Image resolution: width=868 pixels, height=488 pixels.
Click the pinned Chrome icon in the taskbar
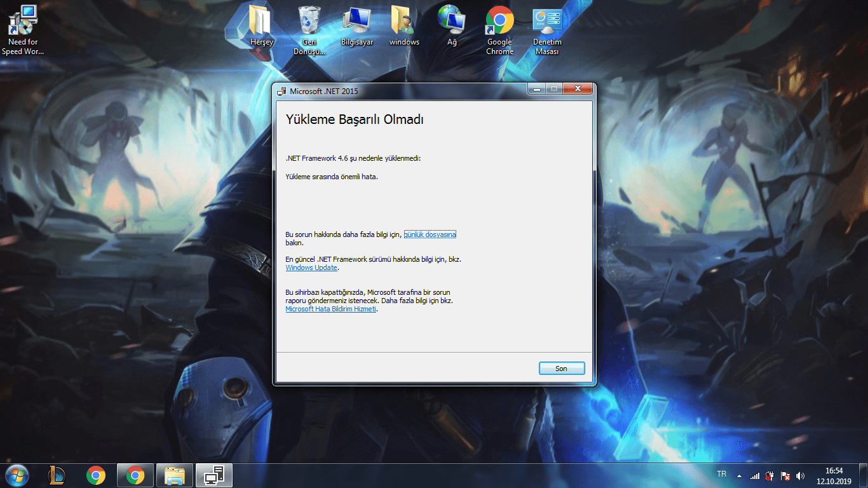click(96, 475)
